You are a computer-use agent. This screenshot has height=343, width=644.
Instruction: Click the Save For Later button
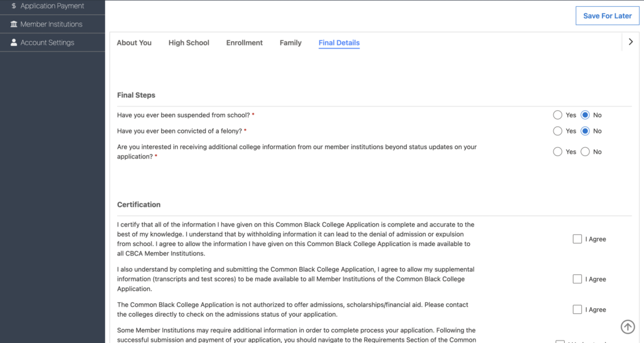point(607,16)
